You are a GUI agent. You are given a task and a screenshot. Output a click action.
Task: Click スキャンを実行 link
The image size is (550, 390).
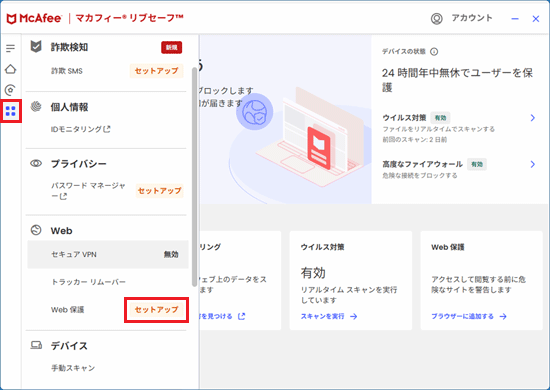tap(323, 316)
